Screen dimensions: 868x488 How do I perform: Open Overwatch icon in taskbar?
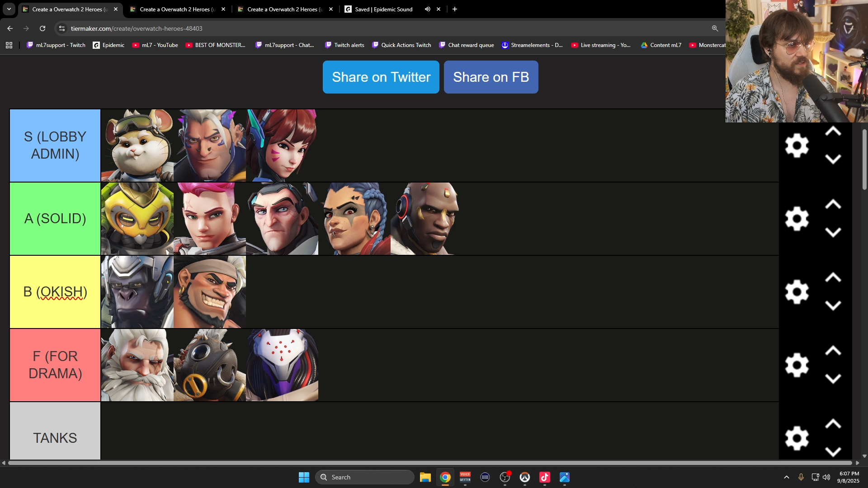(x=525, y=477)
